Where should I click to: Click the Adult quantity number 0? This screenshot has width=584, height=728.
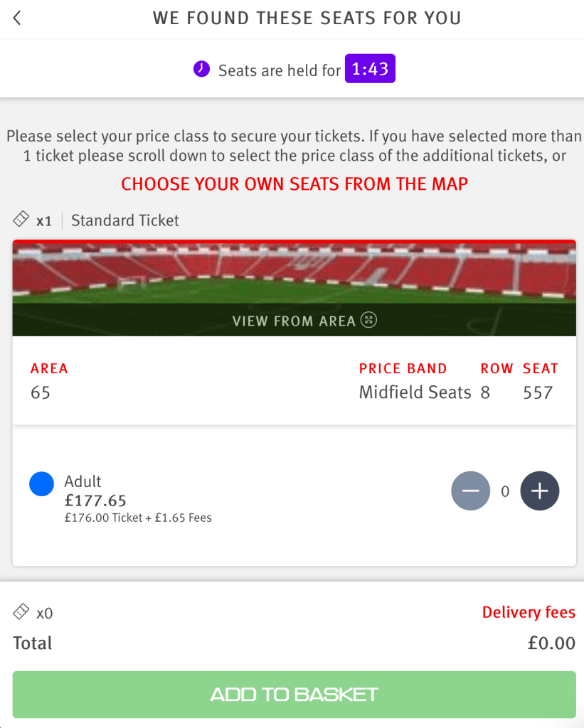(x=505, y=491)
